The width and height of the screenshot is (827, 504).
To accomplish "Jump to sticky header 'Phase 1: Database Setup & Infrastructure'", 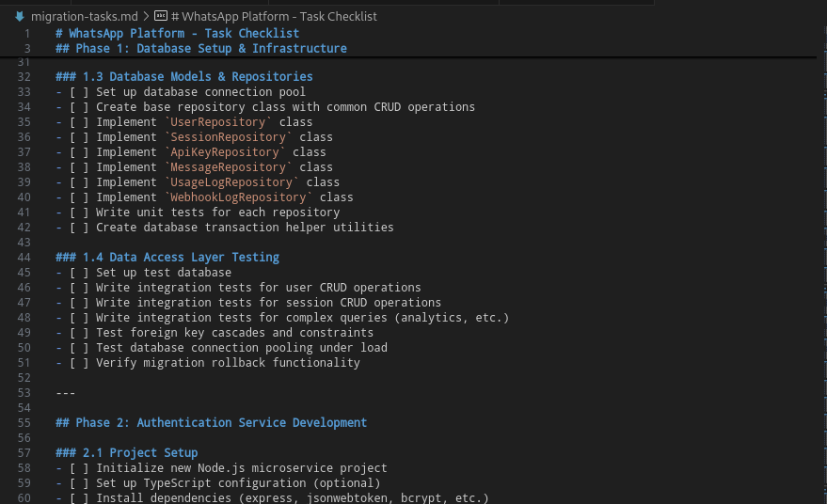I will point(201,48).
